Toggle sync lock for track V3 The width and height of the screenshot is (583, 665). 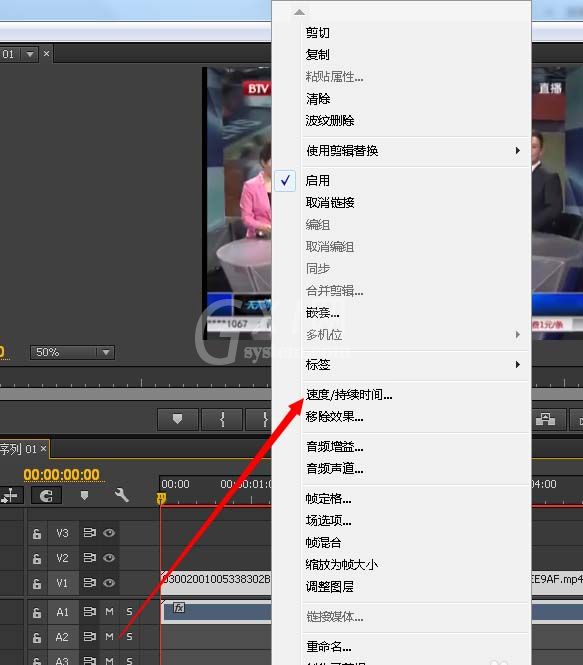(x=89, y=533)
